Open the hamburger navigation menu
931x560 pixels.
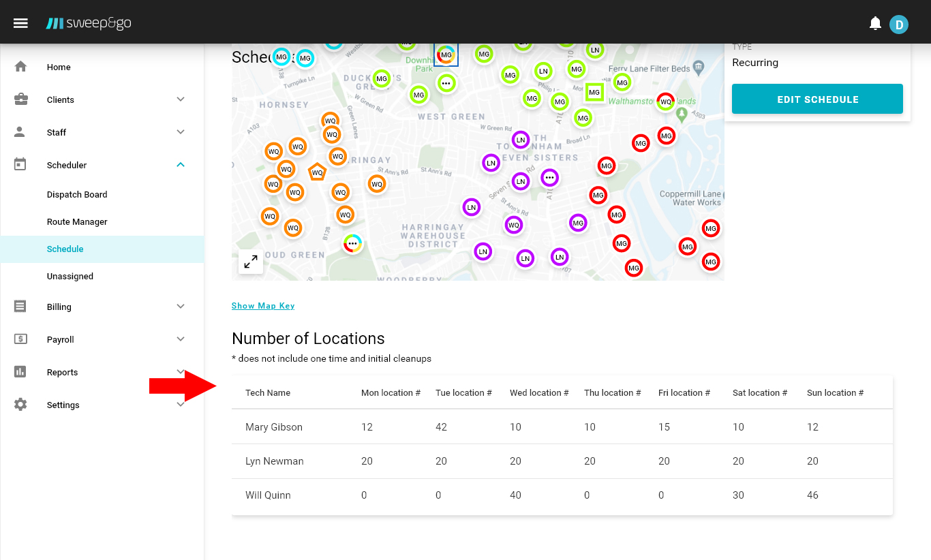[x=20, y=23]
